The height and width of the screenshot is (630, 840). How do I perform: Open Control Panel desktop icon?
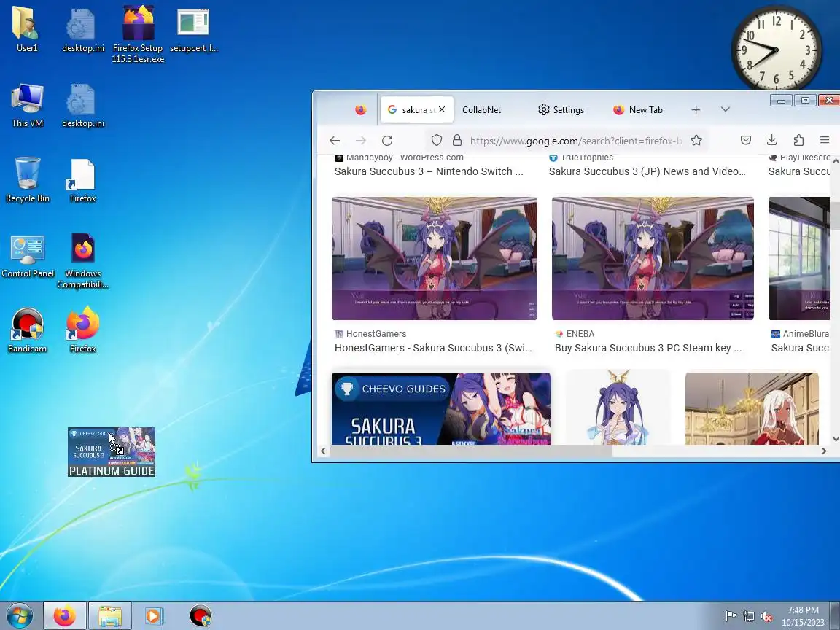coord(27,256)
